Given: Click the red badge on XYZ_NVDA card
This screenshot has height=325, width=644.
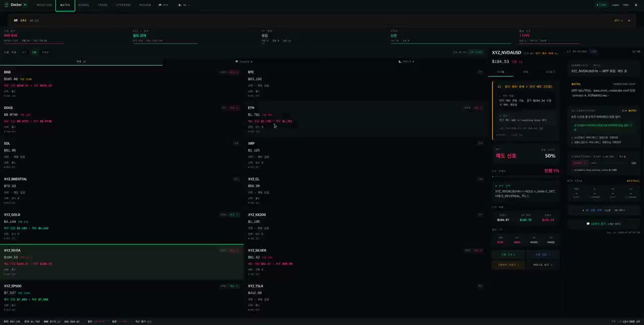Looking at the screenshot, I should [234, 250].
